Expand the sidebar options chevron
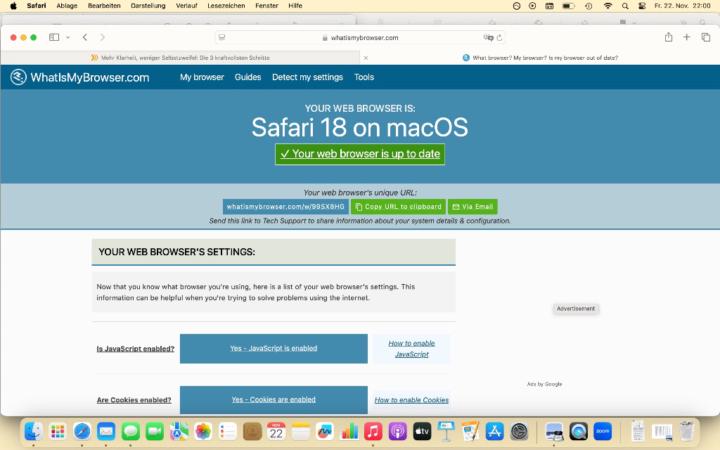Screen dimensions: 720x450 coord(68,37)
